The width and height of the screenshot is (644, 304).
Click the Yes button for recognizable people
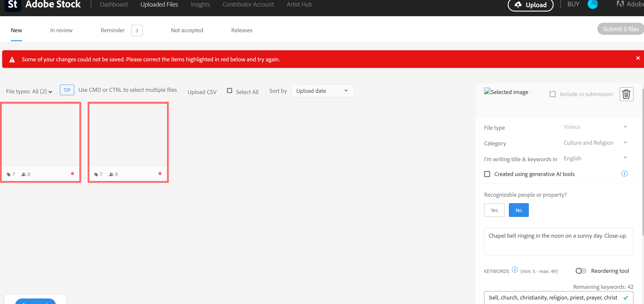click(494, 210)
